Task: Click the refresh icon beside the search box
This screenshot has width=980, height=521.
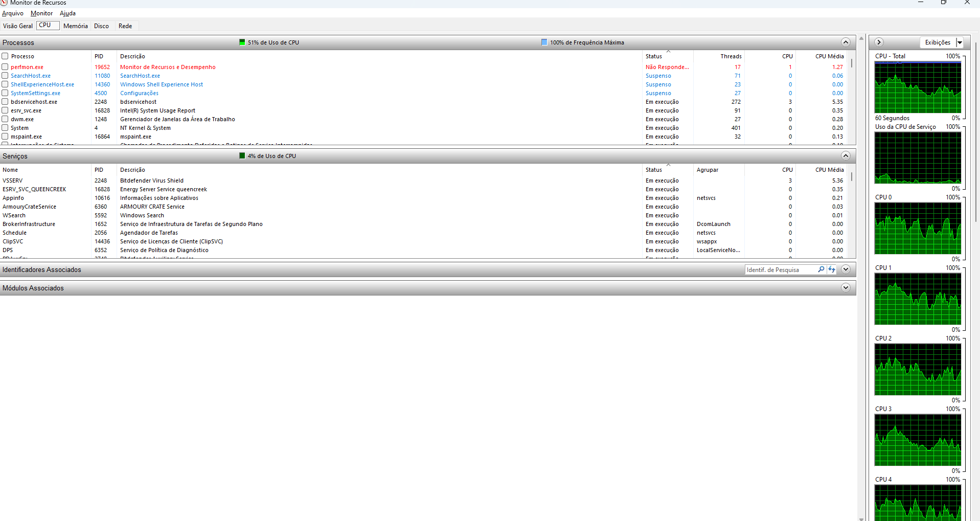Action: [x=832, y=269]
